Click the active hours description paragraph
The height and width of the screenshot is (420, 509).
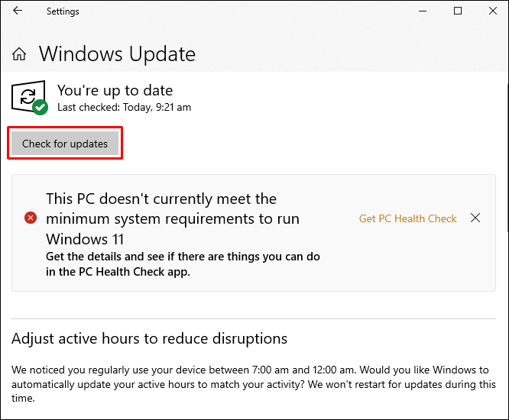tap(253, 384)
